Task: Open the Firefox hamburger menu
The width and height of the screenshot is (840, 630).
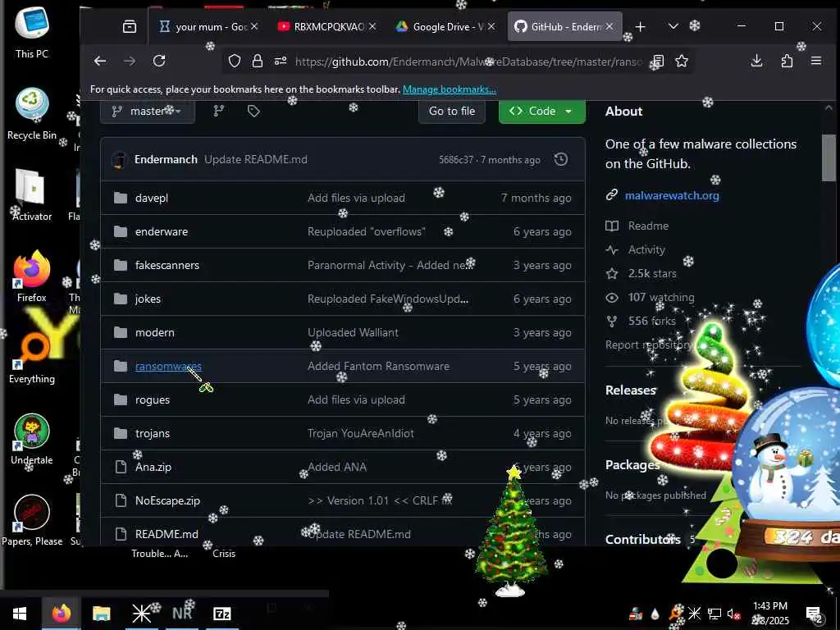Action: click(x=816, y=61)
